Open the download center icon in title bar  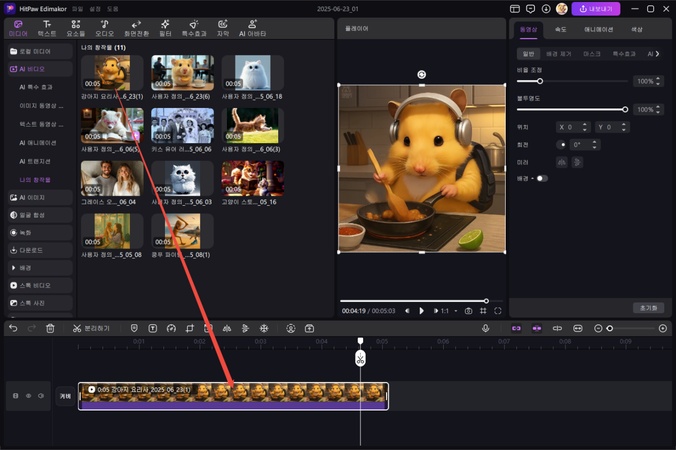(x=546, y=9)
